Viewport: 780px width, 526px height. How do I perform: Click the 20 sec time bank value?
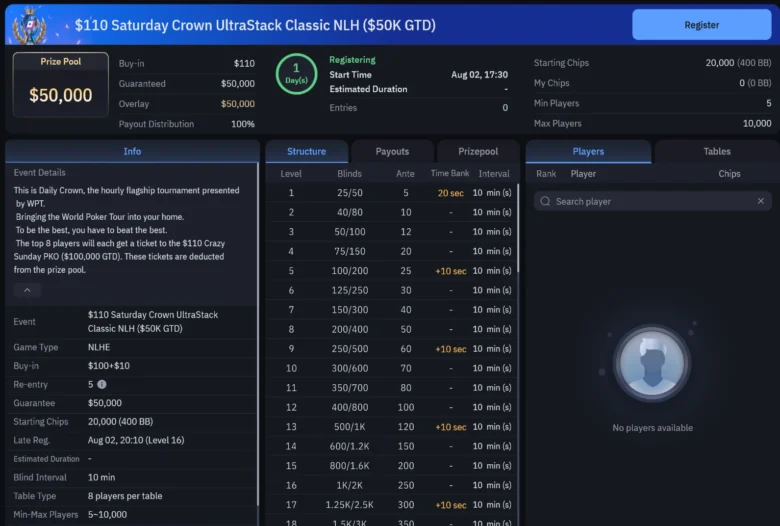[451, 193]
